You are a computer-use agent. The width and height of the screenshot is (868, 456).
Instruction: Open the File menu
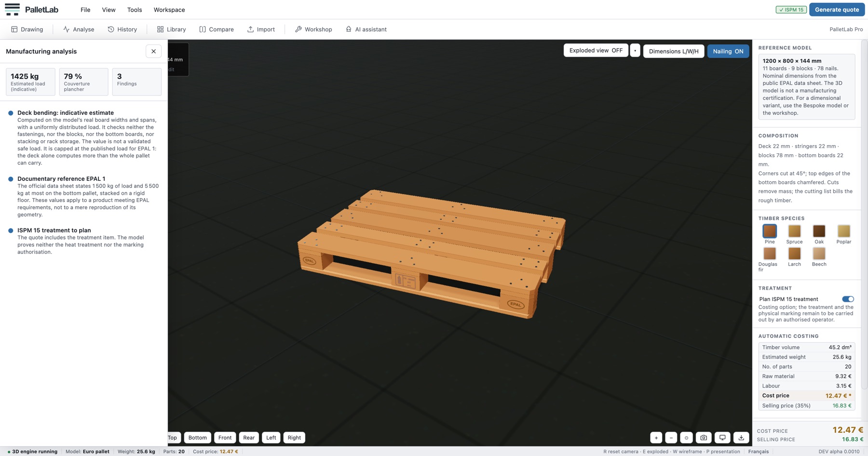(85, 10)
